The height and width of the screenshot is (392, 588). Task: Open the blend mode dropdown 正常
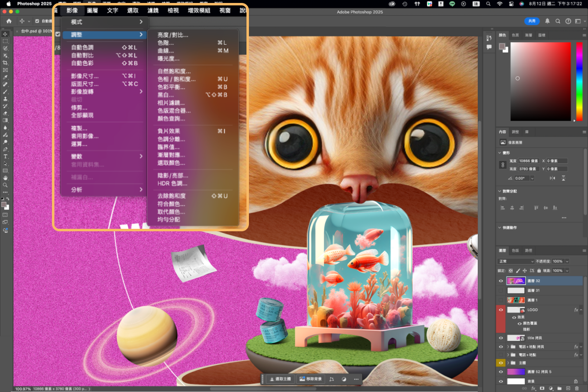coord(515,261)
